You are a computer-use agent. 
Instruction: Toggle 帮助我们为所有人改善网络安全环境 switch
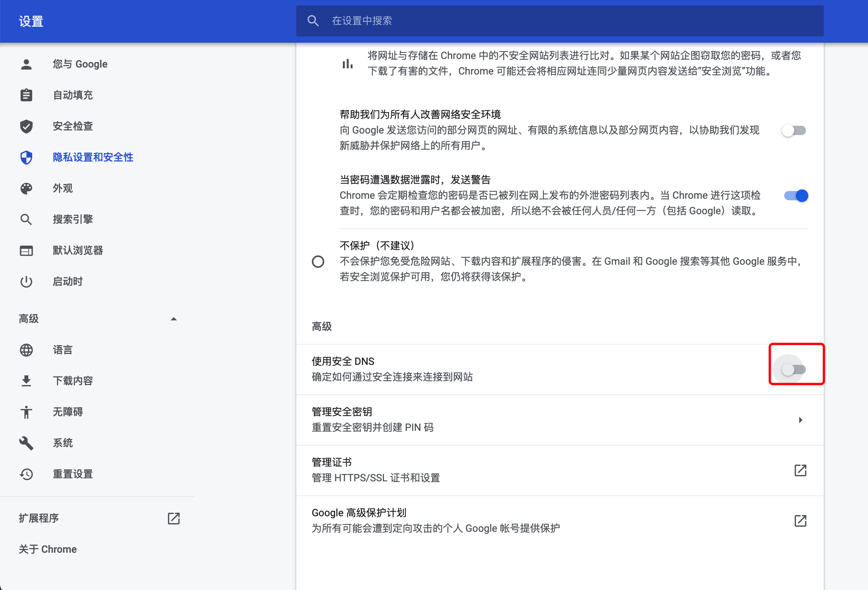794,130
